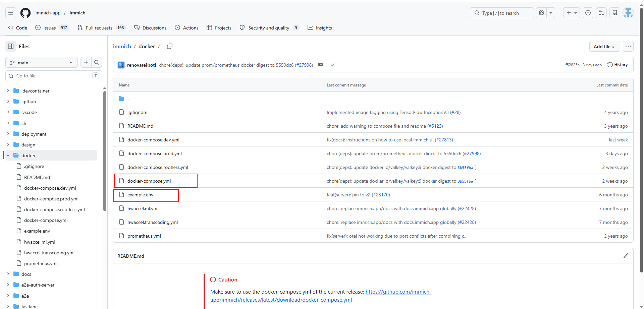Open the hamburger navigation menu
This screenshot has height=309, width=644.
coord(11,13)
